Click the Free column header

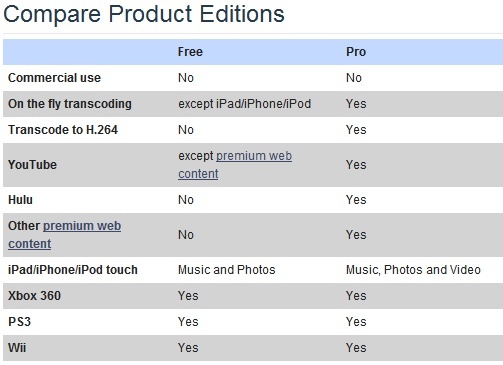(190, 52)
